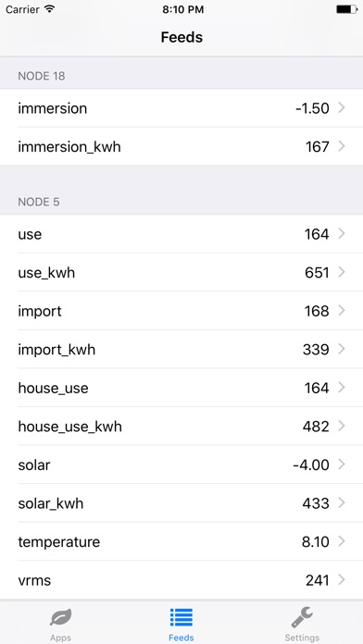Viewport: 363px width, 644px height.
Task: Open Settings wrench icon
Action: (302, 617)
